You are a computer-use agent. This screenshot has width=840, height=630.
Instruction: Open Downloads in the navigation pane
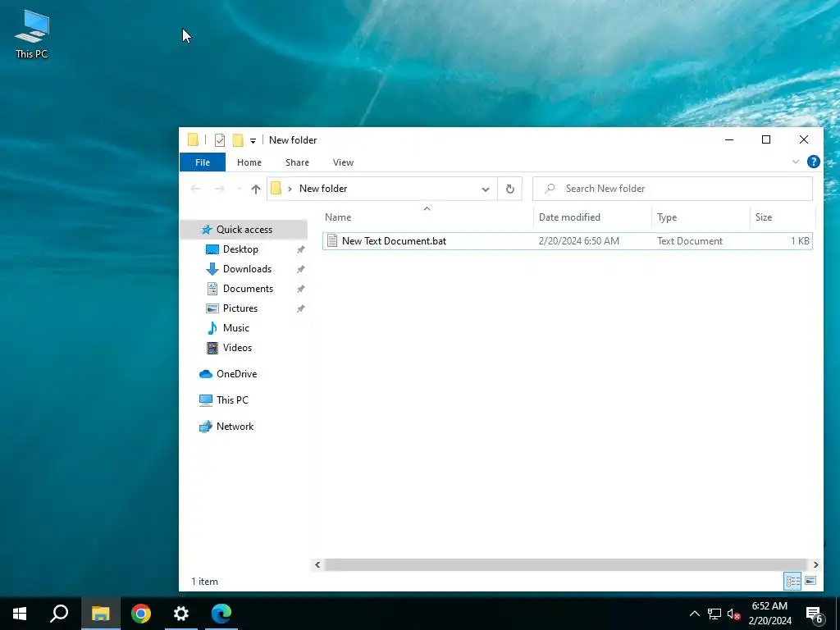247,269
